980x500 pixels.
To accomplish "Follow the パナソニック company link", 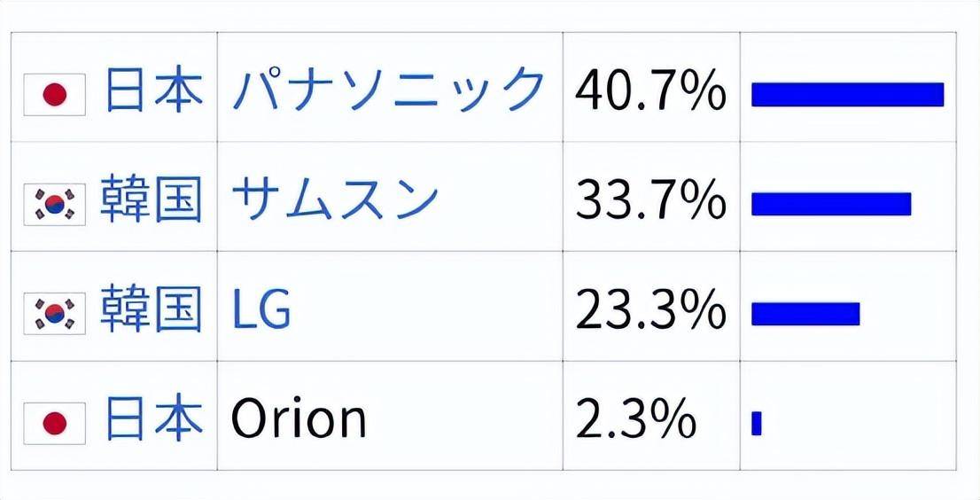I will click(389, 91).
